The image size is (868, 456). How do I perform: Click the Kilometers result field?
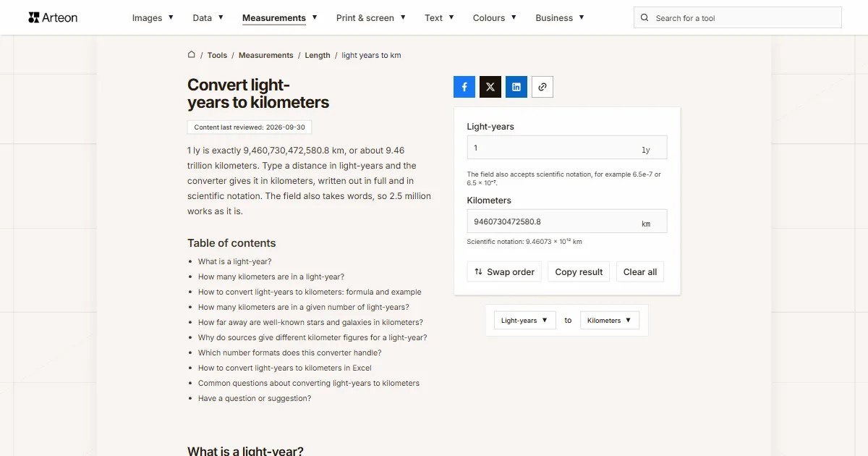pyautogui.click(x=567, y=221)
